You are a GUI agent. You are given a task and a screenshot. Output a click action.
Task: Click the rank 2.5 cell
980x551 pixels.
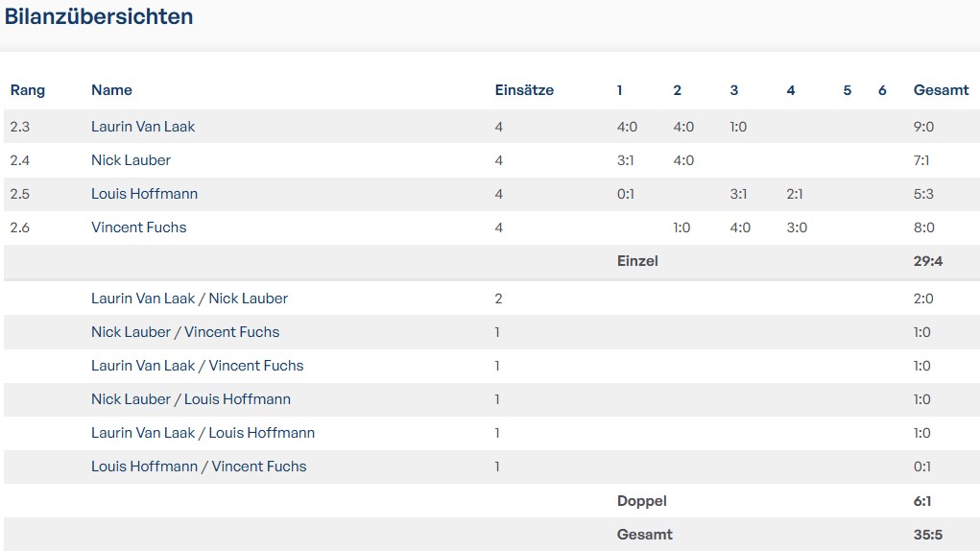coord(20,194)
